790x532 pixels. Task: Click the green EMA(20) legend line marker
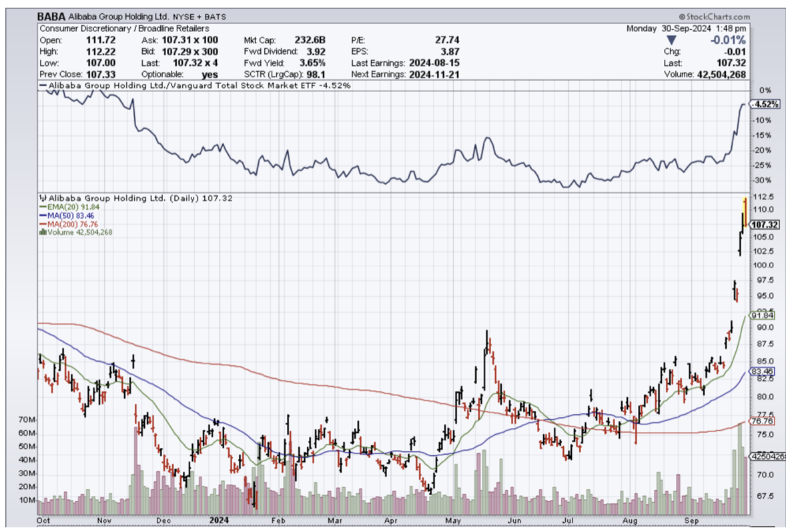click(x=42, y=207)
